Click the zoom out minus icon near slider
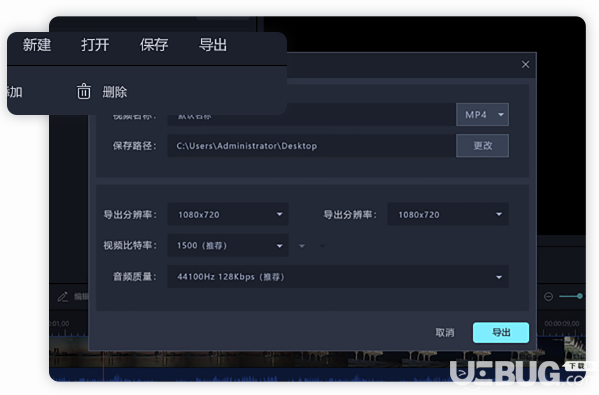599x395 pixels. coord(548,296)
